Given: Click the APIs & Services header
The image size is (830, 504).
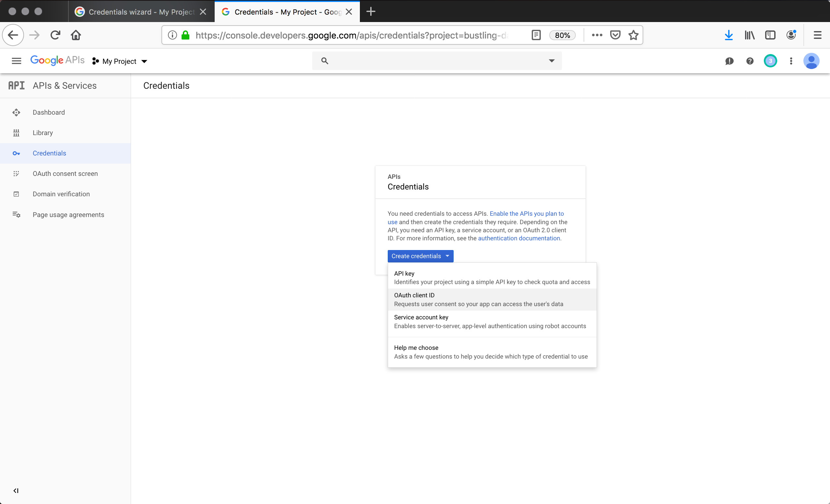Looking at the screenshot, I should [65, 86].
